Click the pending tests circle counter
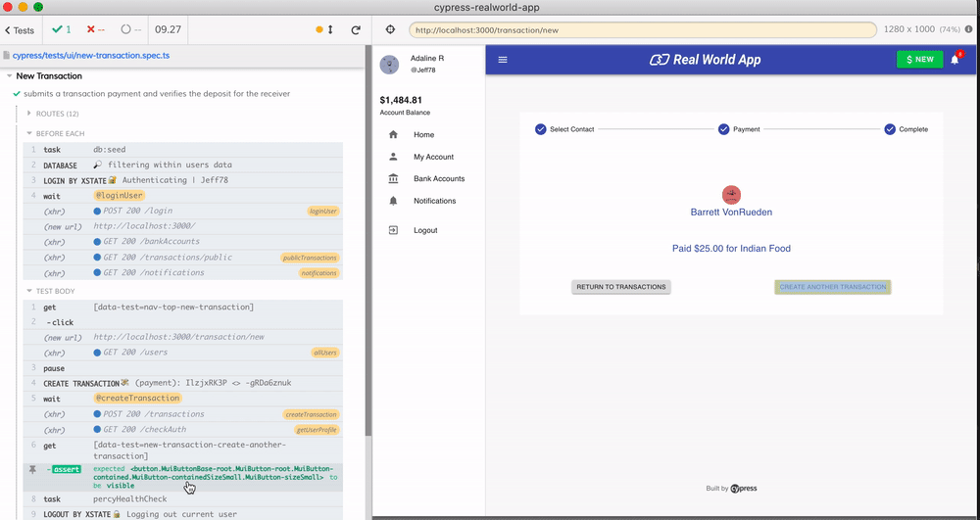This screenshot has width=980, height=520. pyautogui.click(x=130, y=29)
